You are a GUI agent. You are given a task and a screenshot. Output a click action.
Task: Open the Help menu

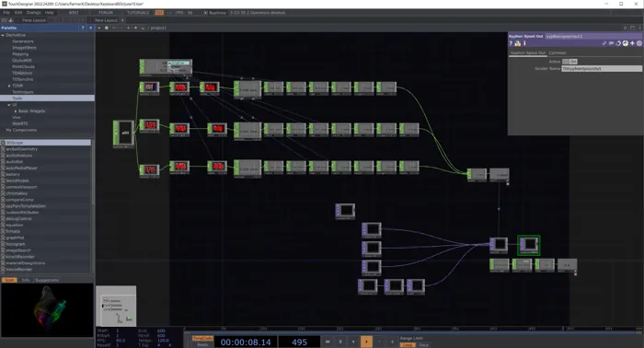click(x=50, y=13)
